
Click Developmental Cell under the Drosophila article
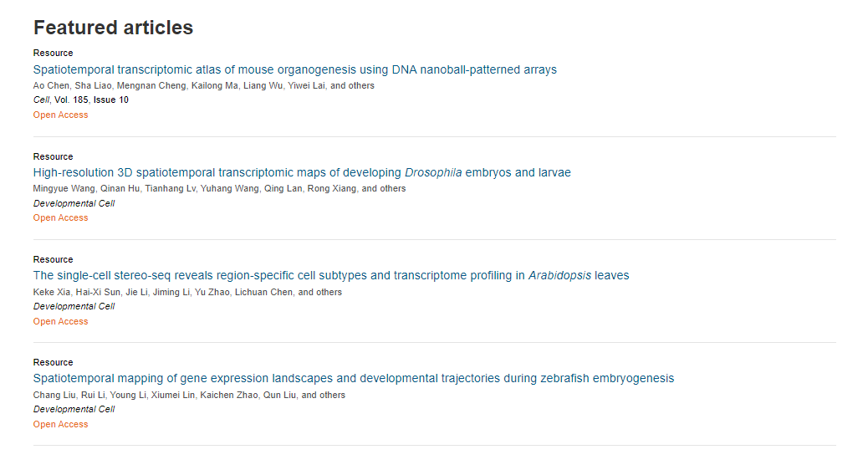click(x=74, y=204)
